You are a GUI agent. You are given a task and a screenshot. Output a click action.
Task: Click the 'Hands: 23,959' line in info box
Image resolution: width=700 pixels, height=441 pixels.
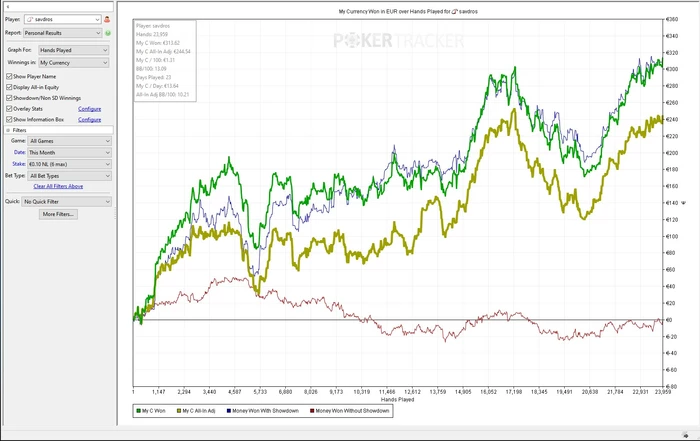point(152,34)
